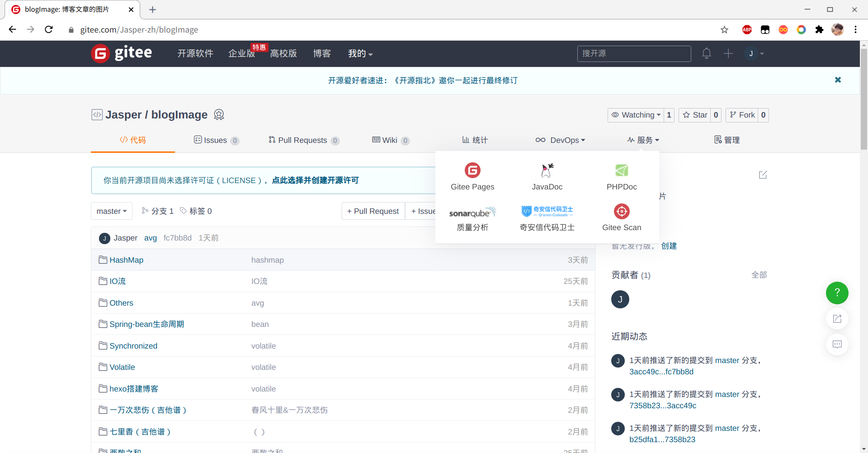Open the master branch selector
The height and width of the screenshot is (453, 868).
(x=111, y=211)
